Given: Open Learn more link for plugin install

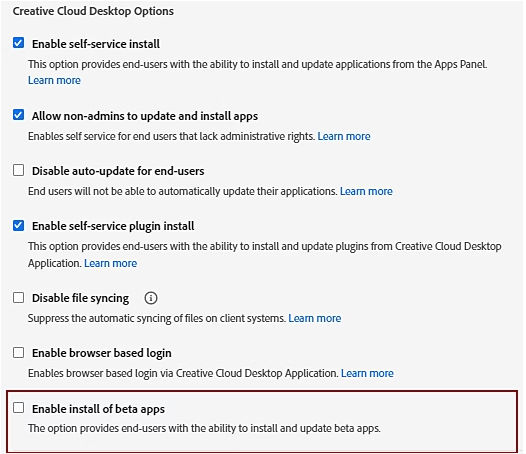Looking at the screenshot, I should pyautogui.click(x=110, y=263).
